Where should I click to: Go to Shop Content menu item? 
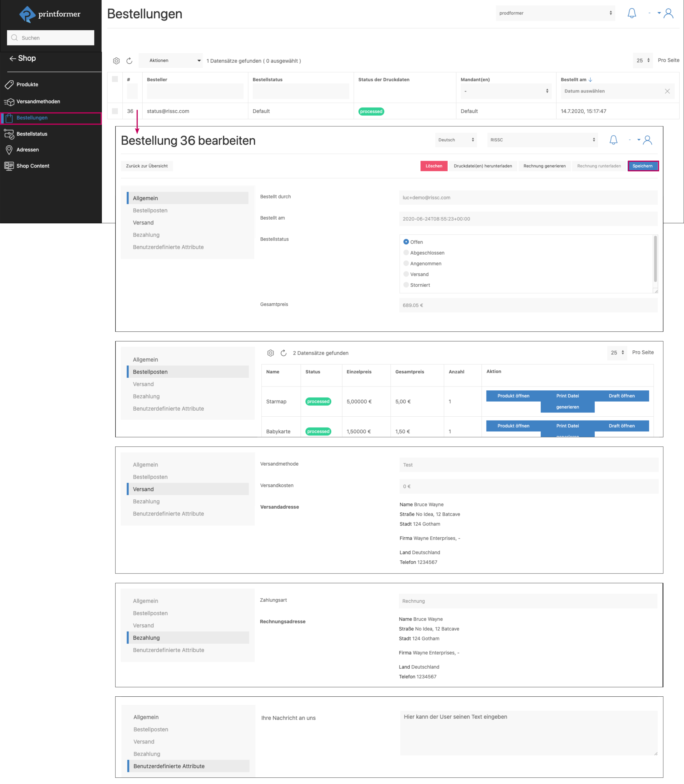tap(33, 166)
